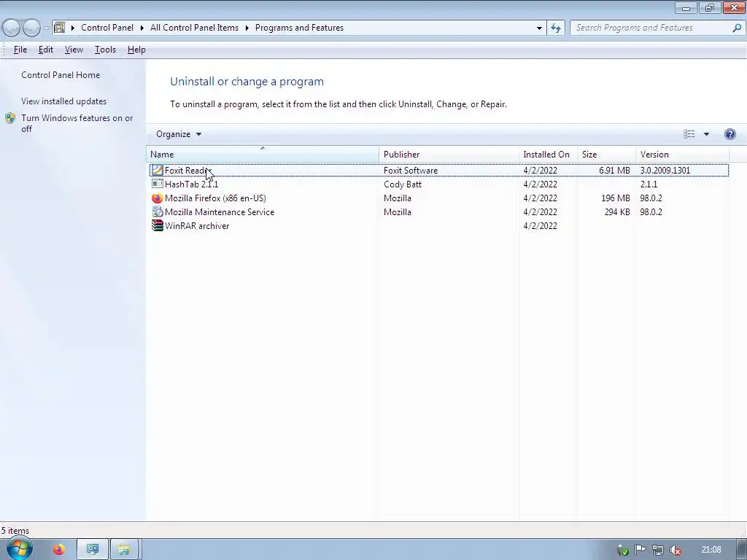Open the View menu
The height and width of the screenshot is (560, 747).
tap(74, 50)
